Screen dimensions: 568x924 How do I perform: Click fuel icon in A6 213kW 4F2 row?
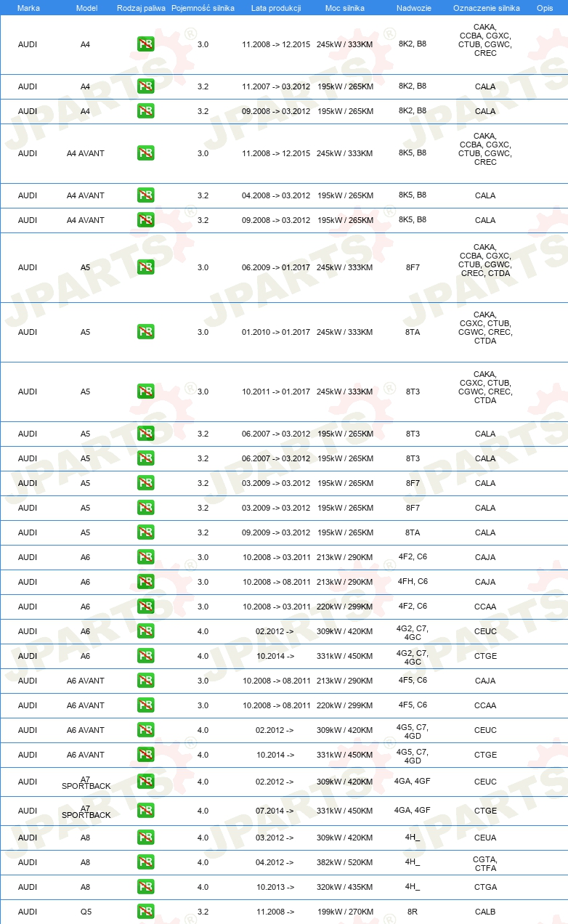(x=146, y=557)
